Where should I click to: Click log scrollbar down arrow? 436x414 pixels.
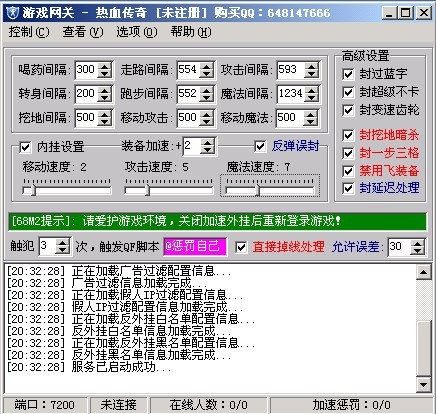pyautogui.click(x=423, y=385)
